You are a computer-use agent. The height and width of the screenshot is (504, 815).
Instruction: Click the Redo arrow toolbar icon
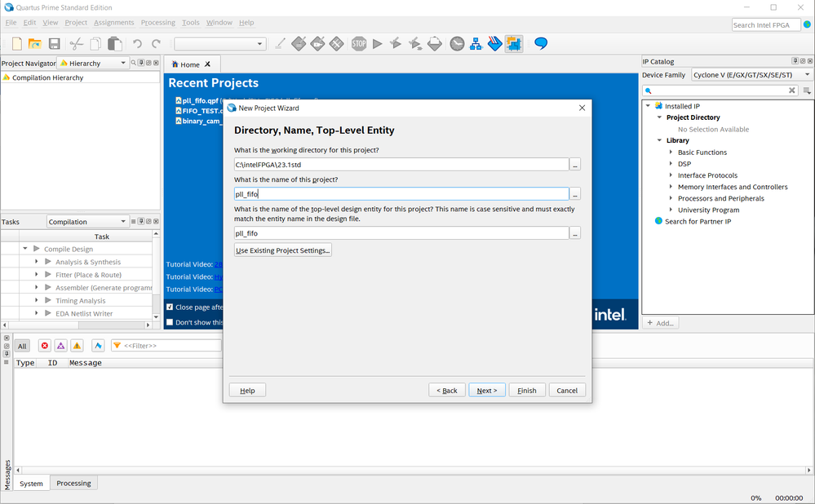[x=156, y=44]
